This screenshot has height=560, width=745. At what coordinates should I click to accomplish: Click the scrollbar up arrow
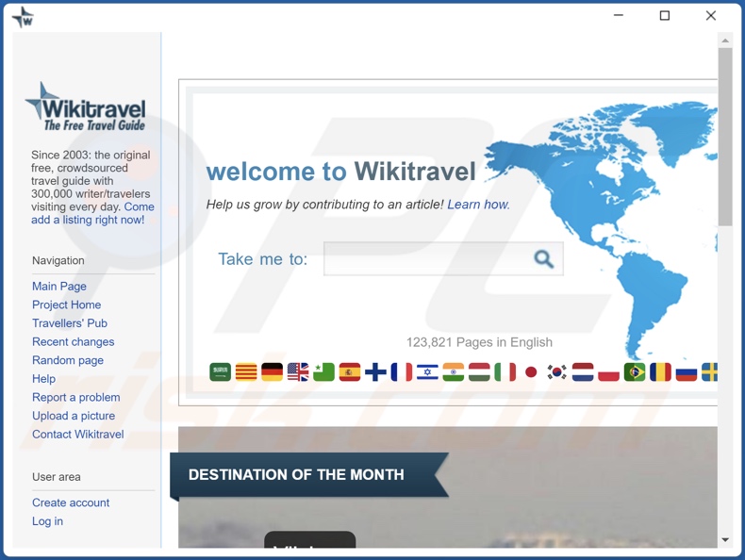pyautogui.click(x=725, y=41)
